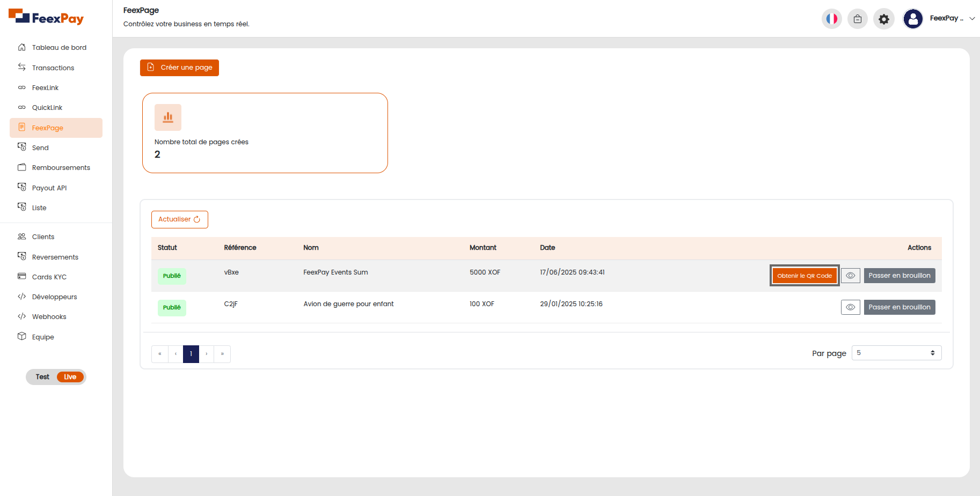The height and width of the screenshot is (496, 980).
Task: Click Nombre total de pages crées card
Action: [x=265, y=133]
